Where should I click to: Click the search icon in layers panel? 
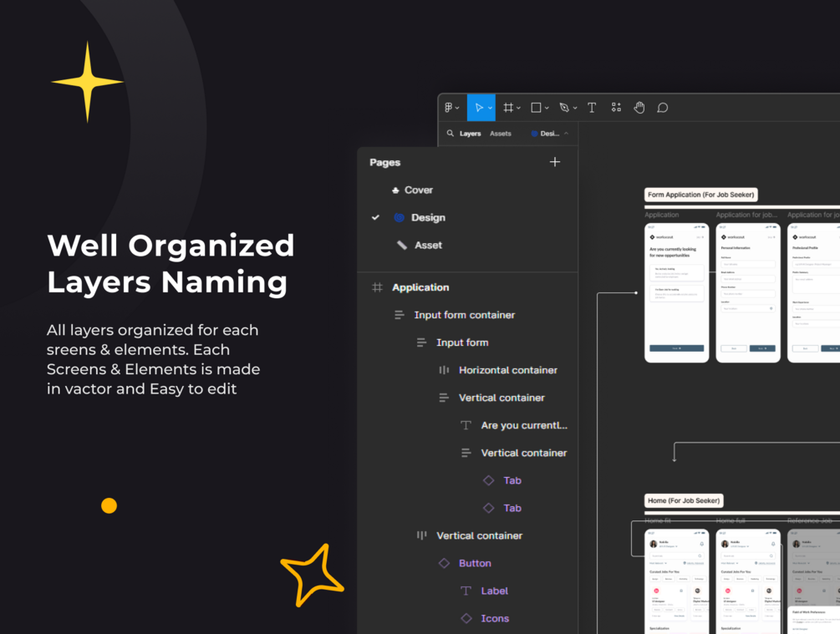[x=451, y=134]
